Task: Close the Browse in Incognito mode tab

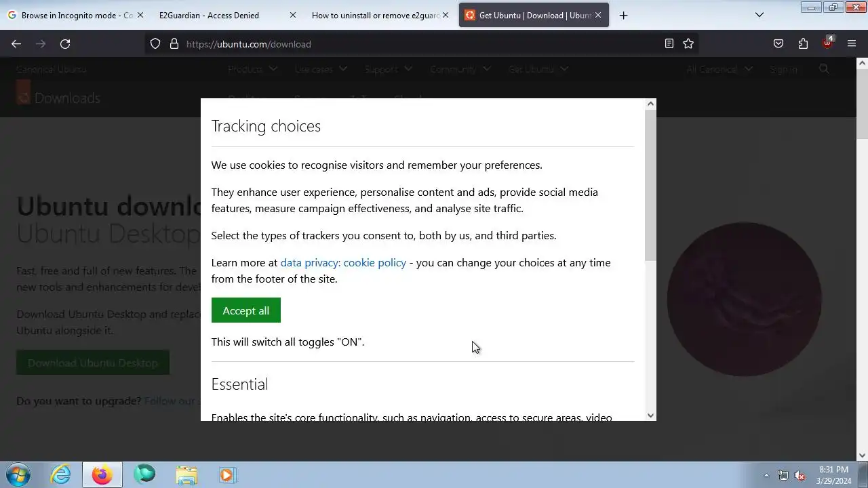Action: [x=140, y=15]
